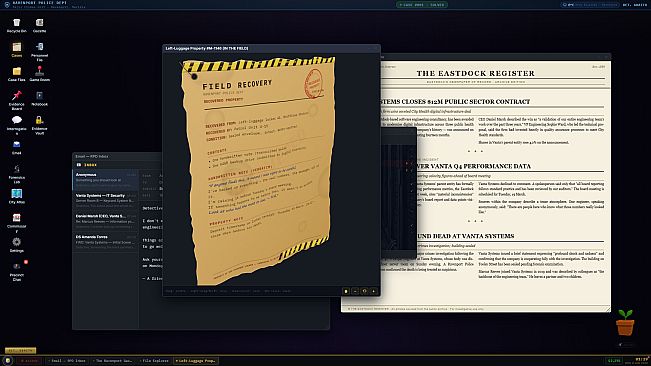651x366 pixels.
Task: Switch to Email taskbar tab
Action: click(67, 361)
